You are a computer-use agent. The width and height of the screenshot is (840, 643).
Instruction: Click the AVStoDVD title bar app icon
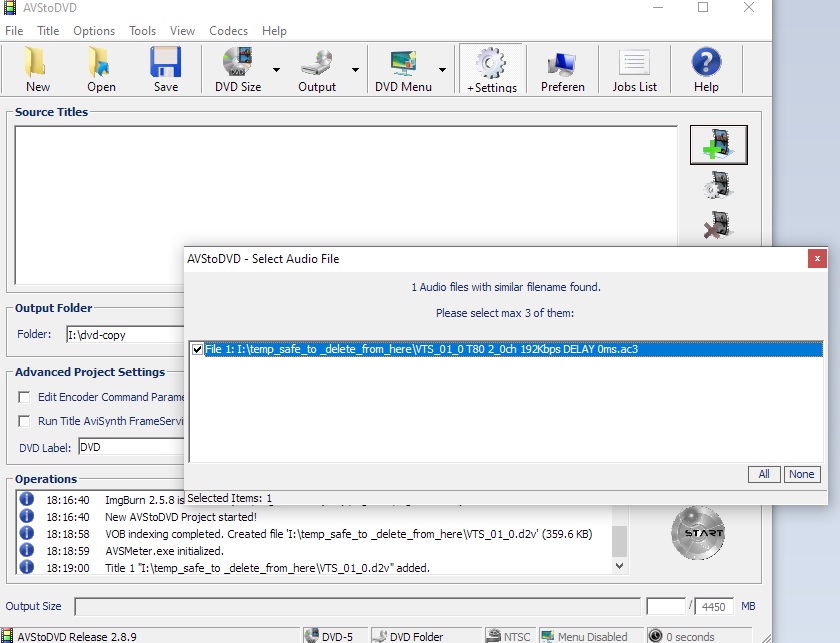tap(10, 8)
